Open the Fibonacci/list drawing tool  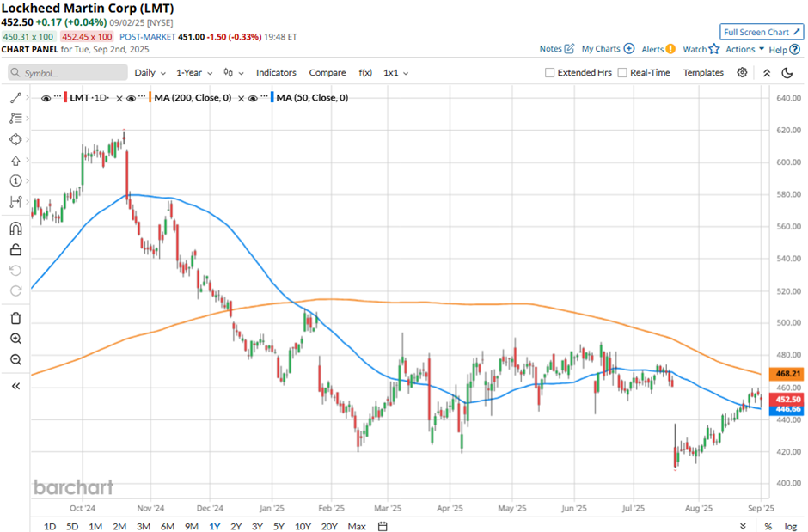click(15, 119)
